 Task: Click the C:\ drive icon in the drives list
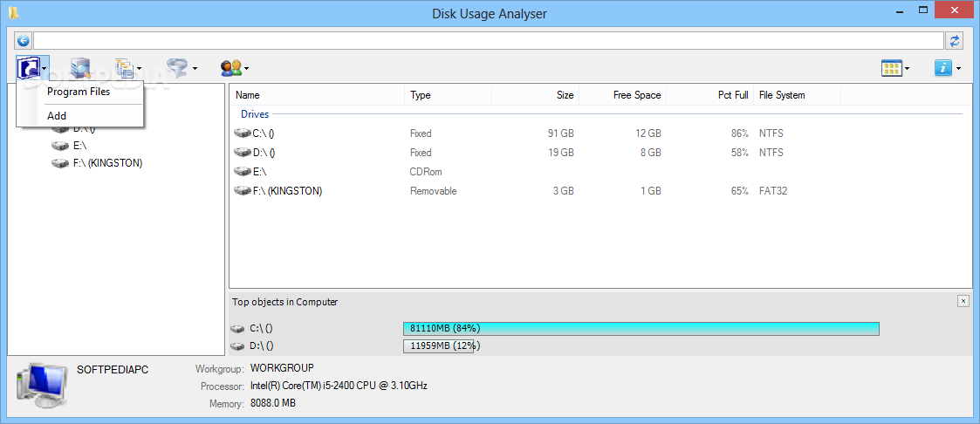tap(243, 133)
